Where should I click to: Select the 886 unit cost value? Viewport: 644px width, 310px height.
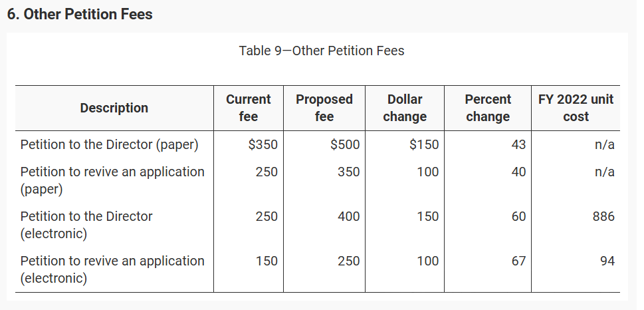click(603, 217)
